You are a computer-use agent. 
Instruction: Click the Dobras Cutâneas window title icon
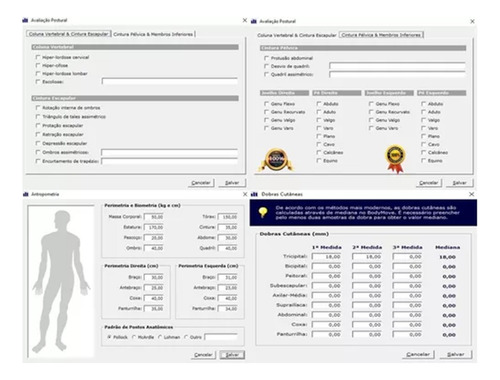pos(254,194)
